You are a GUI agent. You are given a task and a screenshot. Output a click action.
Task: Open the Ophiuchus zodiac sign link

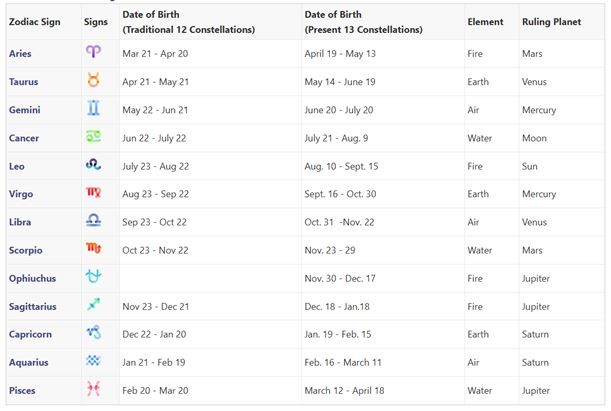(x=33, y=277)
